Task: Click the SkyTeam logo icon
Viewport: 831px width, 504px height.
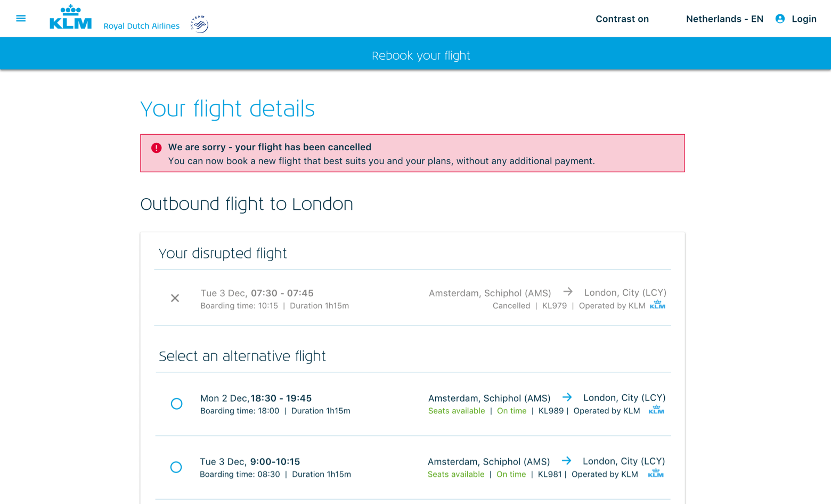Action: click(200, 24)
